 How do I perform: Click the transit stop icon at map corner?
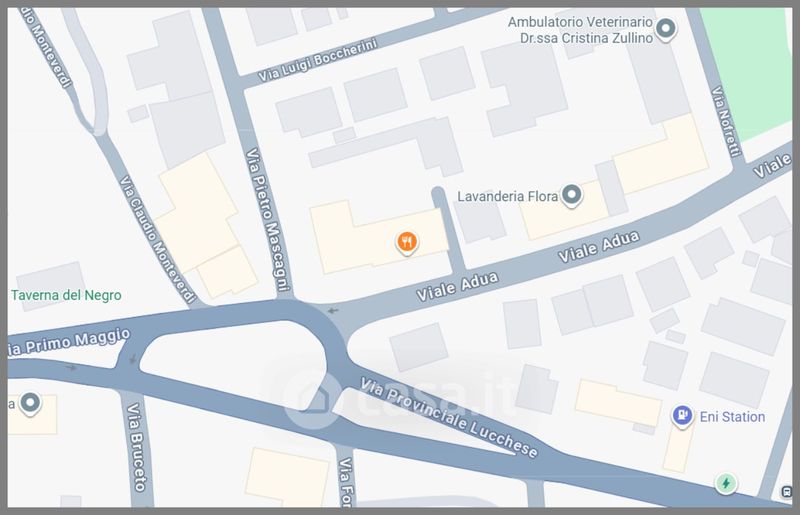(786, 492)
